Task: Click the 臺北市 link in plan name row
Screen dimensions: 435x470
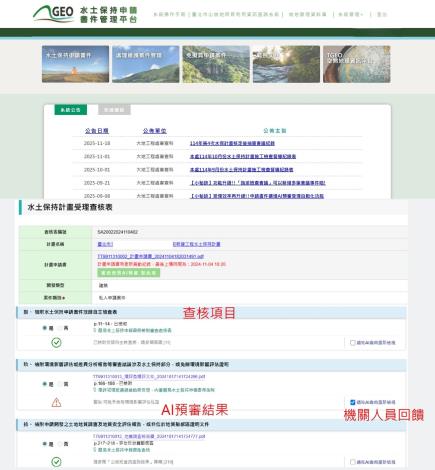Action: [105, 244]
